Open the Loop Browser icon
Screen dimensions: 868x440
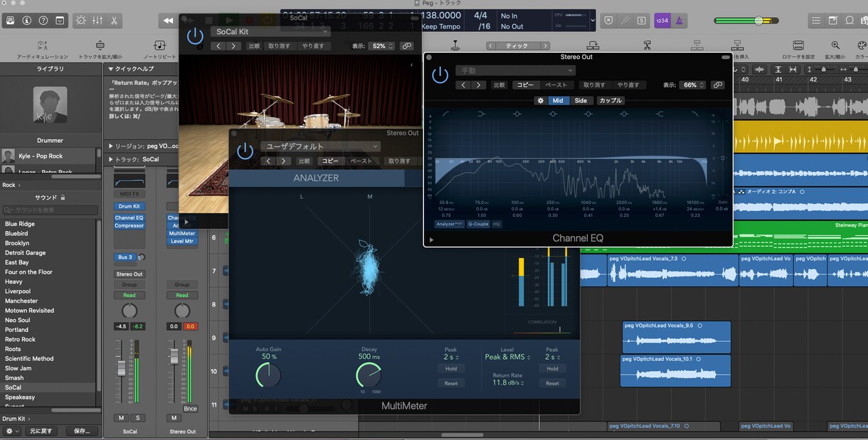[x=848, y=21]
